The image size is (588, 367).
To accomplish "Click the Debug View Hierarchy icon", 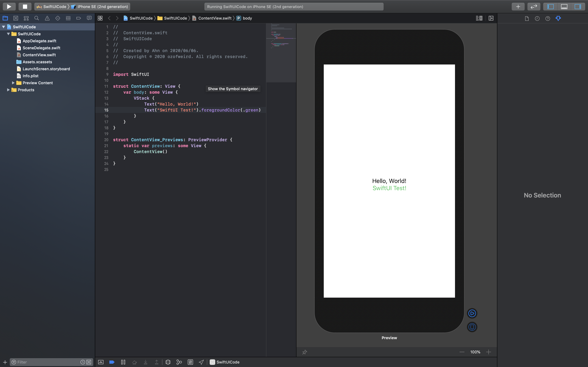I will 168,362.
